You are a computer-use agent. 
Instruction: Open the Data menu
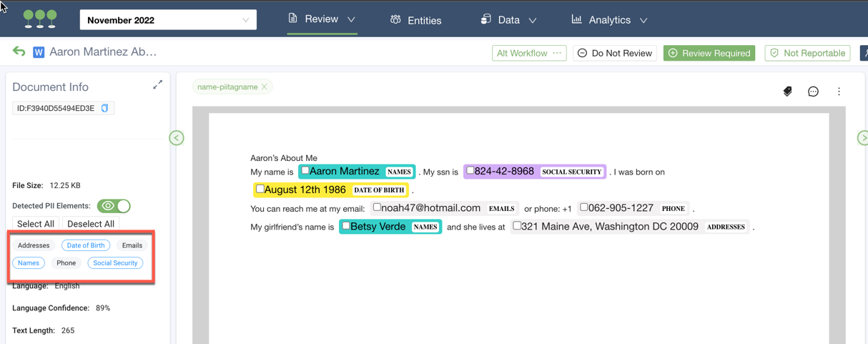coord(508,20)
